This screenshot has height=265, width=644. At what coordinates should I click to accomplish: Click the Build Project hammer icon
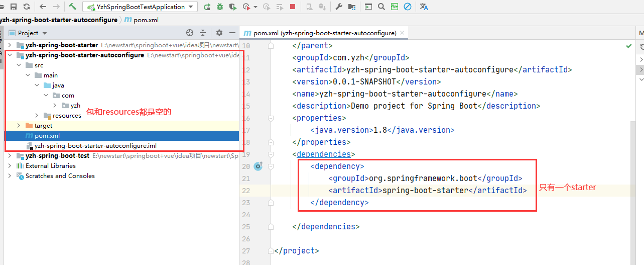73,7
